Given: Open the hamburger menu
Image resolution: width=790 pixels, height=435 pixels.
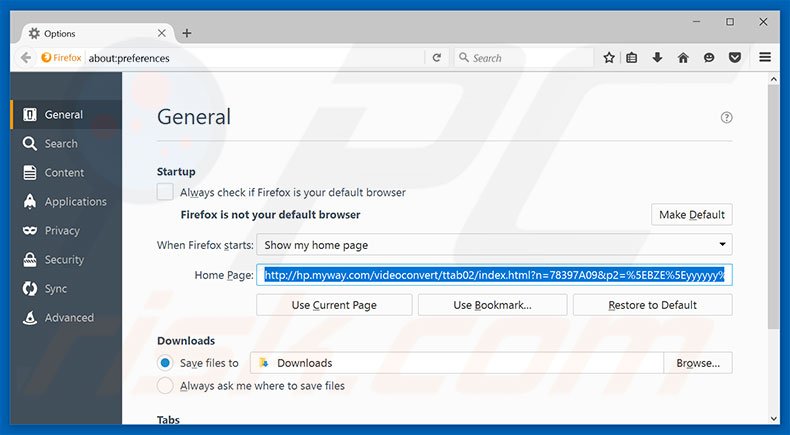Looking at the screenshot, I should click(765, 57).
